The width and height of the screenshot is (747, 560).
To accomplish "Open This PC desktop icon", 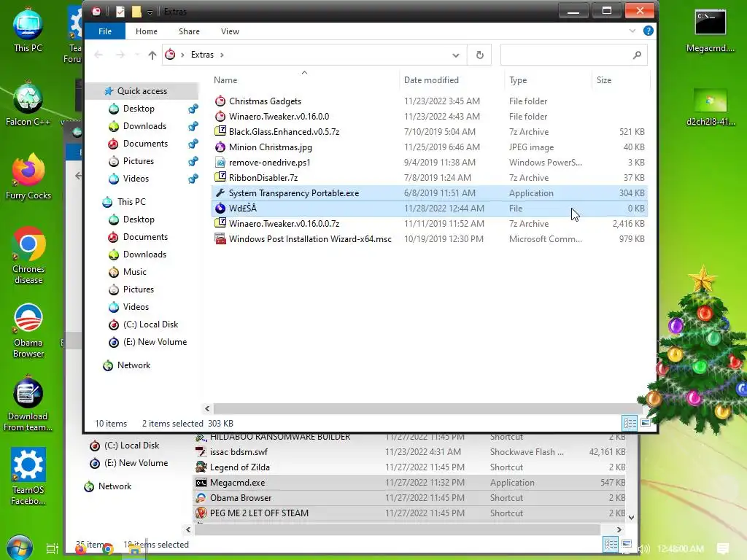I will [28, 31].
